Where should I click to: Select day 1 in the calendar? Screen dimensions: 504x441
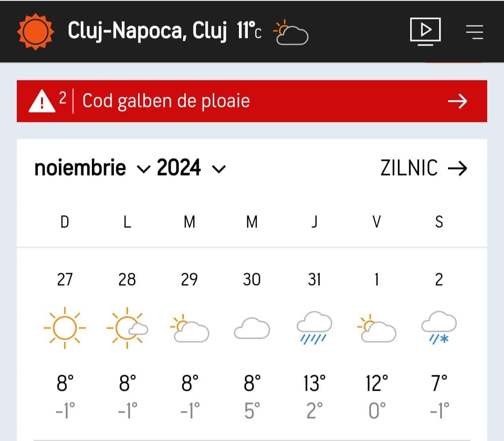(x=377, y=280)
